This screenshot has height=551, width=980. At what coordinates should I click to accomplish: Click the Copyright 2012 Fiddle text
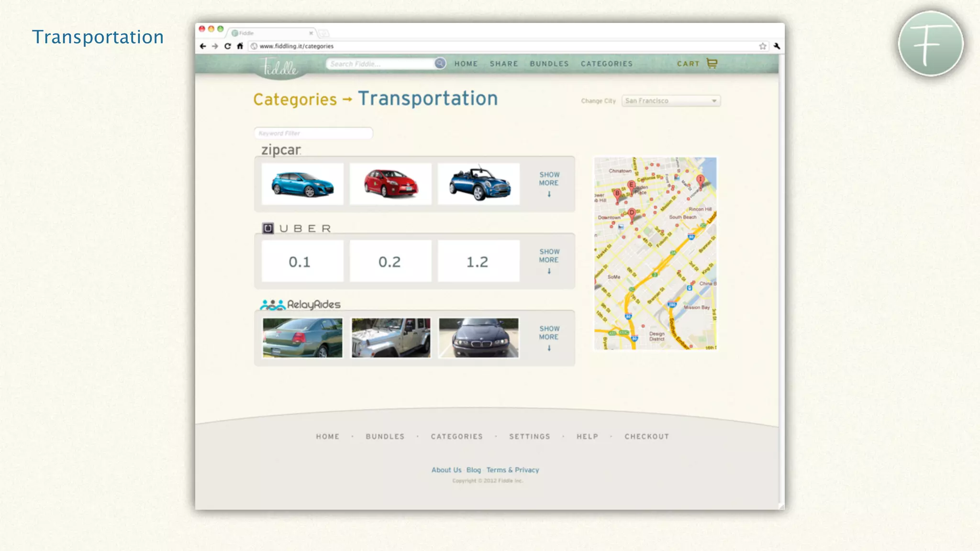tap(488, 481)
